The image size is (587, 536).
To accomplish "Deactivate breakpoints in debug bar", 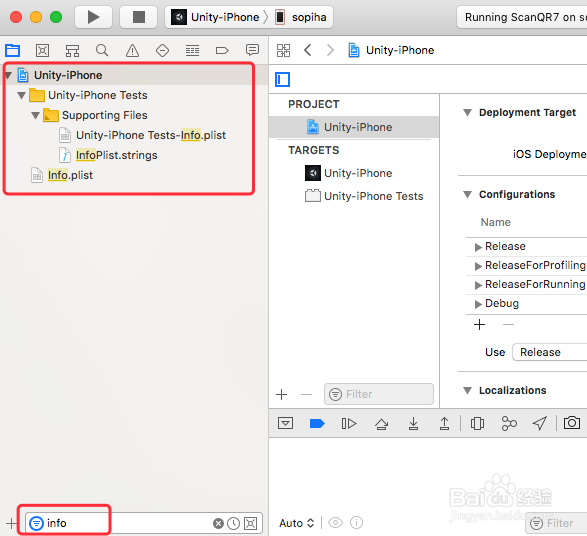I will (317, 423).
